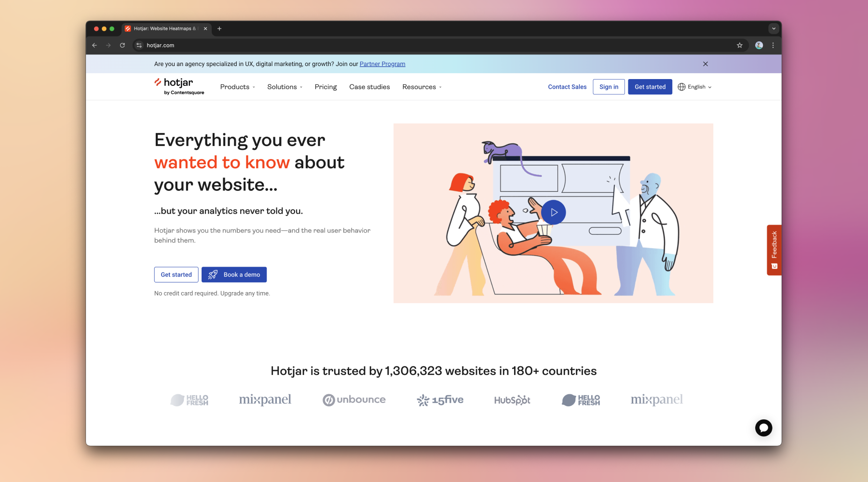Viewport: 868px width, 482px height.
Task: Click the HubSpot logo
Action: 512,400
